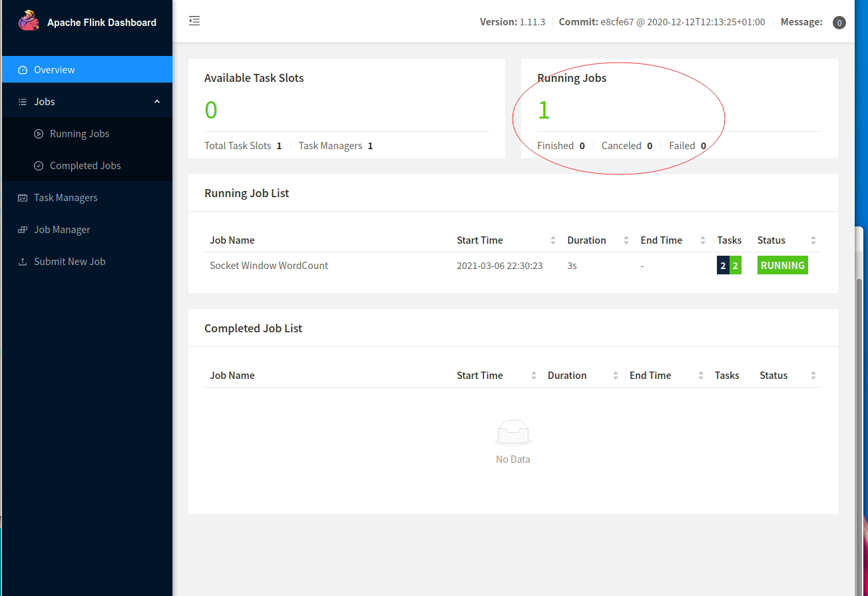The height and width of the screenshot is (596, 868).
Task: Sort running jobs by Status
Action: (813, 240)
